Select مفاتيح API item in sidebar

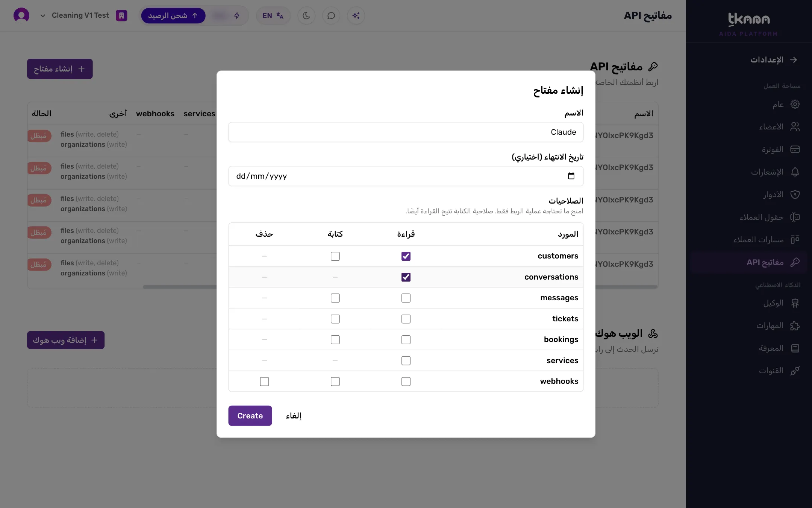(749, 262)
